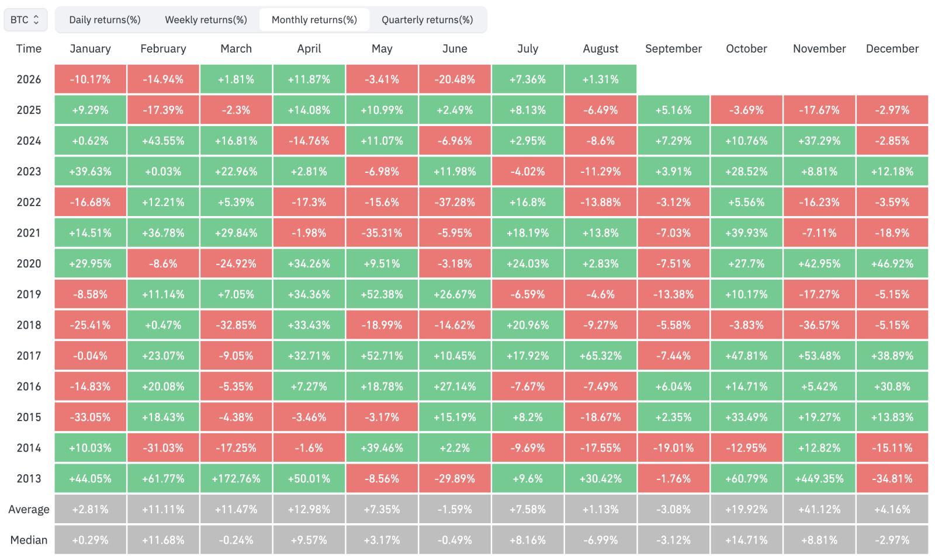Open the BTC coin selector dropdown
The height and width of the screenshot is (560, 935).
(25, 20)
